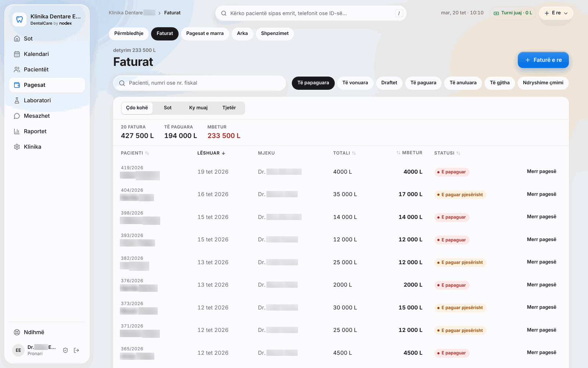The height and width of the screenshot is (368, 588).
Task: Click the E papaguar status for 419/2026
Action: point(452,172)
